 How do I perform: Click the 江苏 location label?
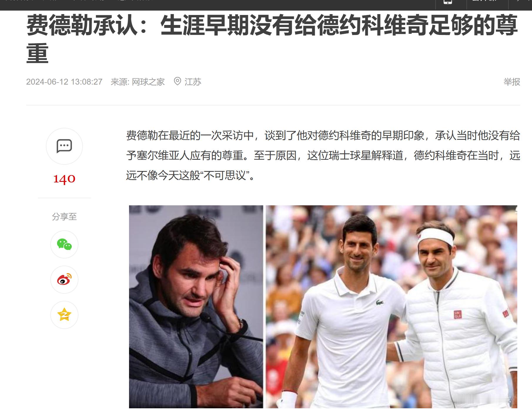click(193, 82)
